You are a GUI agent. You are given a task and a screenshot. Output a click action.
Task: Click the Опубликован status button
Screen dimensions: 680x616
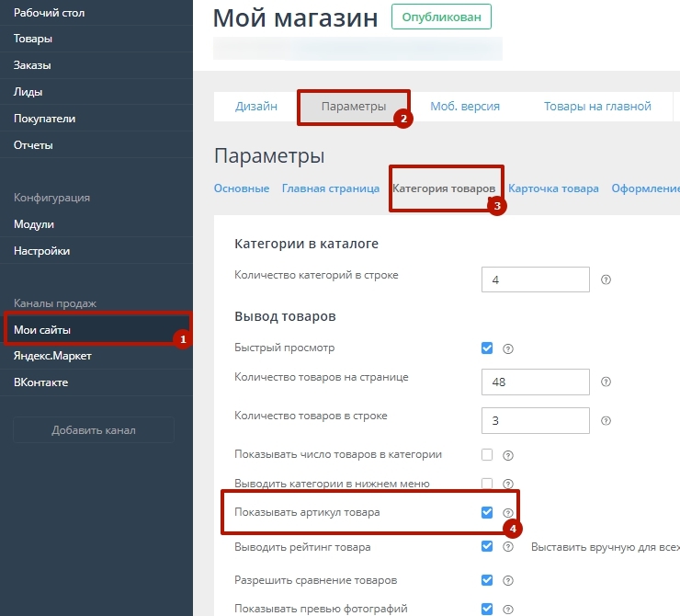coord(441,17)
